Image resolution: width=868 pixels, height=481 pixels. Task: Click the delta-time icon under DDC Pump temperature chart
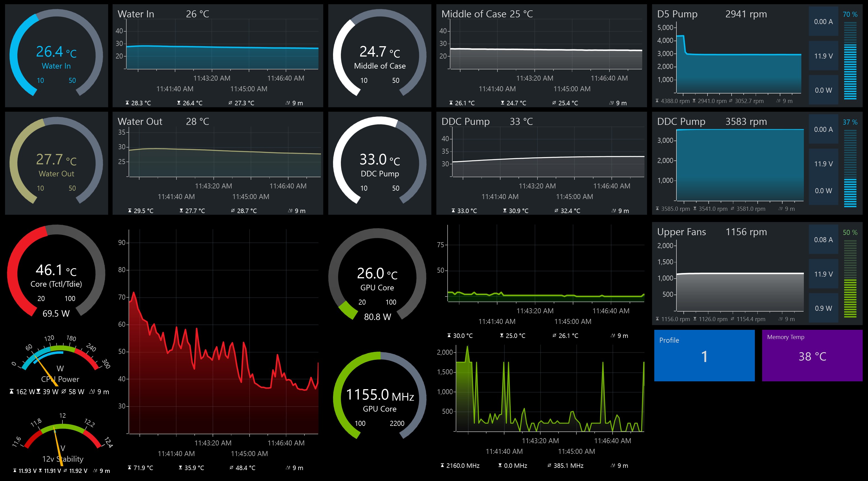click(614, 211)
